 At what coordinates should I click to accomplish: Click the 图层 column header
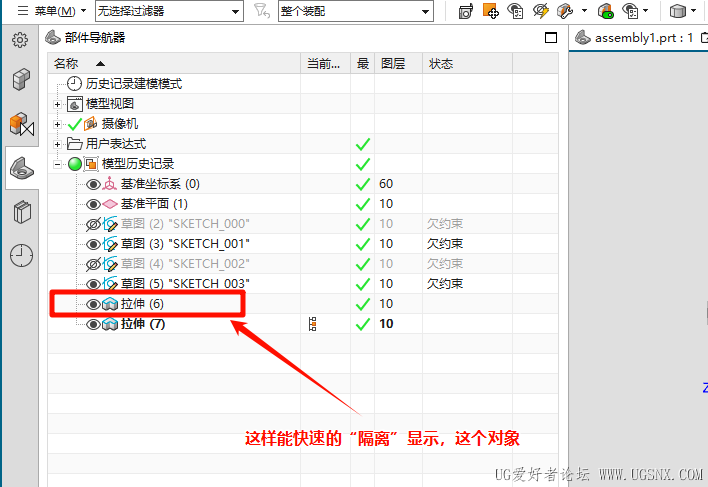click(399, 64)
